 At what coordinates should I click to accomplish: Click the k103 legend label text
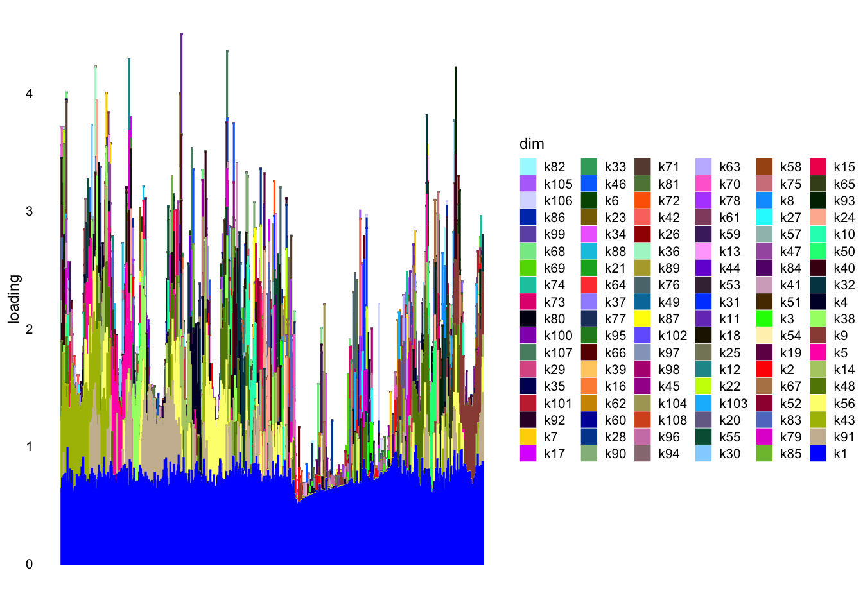coord(733,404)
